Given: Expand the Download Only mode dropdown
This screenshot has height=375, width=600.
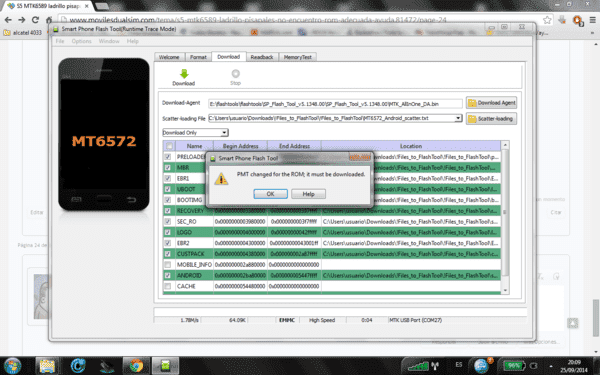Looking at the screenshot, I should pyautogui.click(x=224, y=133).
